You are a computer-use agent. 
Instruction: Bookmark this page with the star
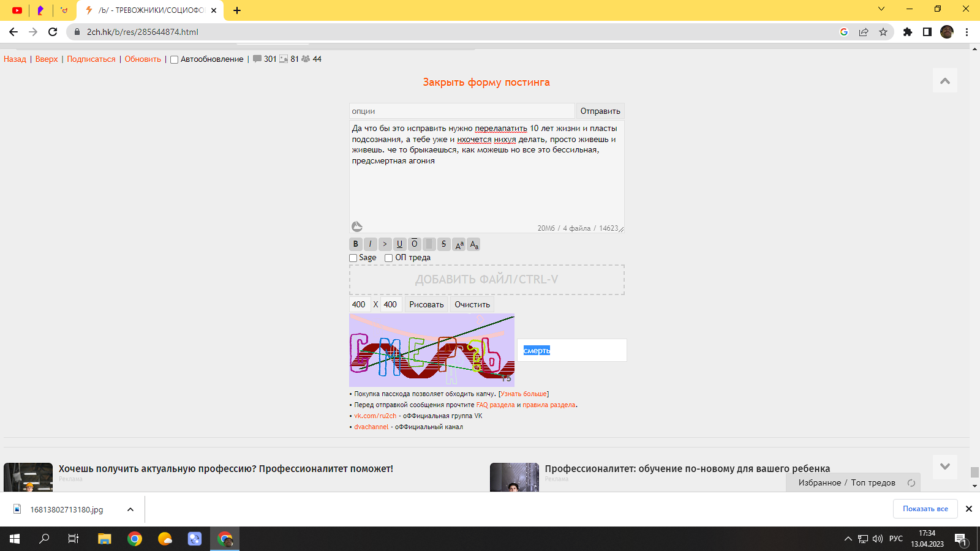pyautogui.click(x=883, y=32)
